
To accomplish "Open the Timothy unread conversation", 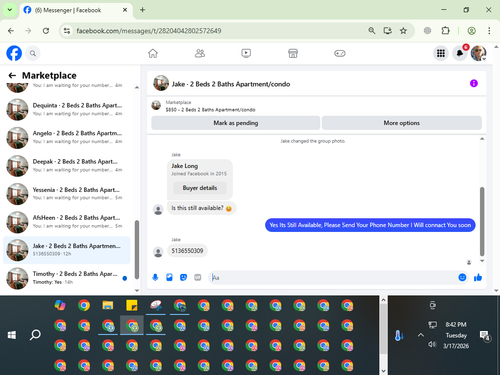I will (x=67, y=278).
